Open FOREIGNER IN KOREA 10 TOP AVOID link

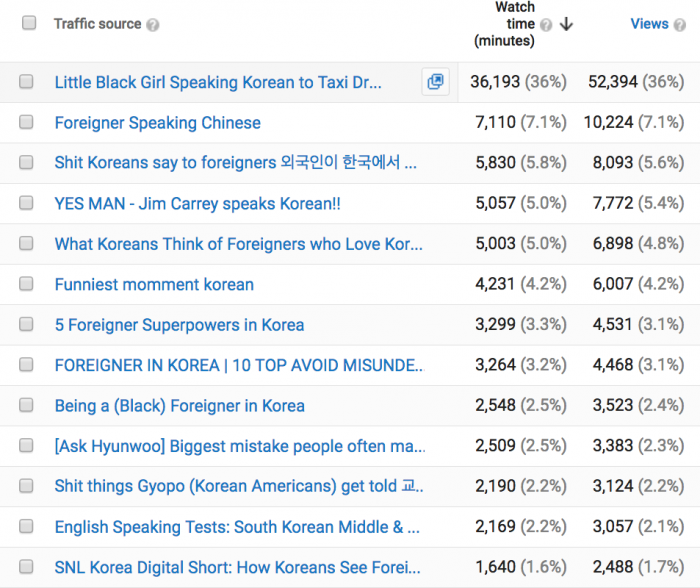click(x=239, y=365)
